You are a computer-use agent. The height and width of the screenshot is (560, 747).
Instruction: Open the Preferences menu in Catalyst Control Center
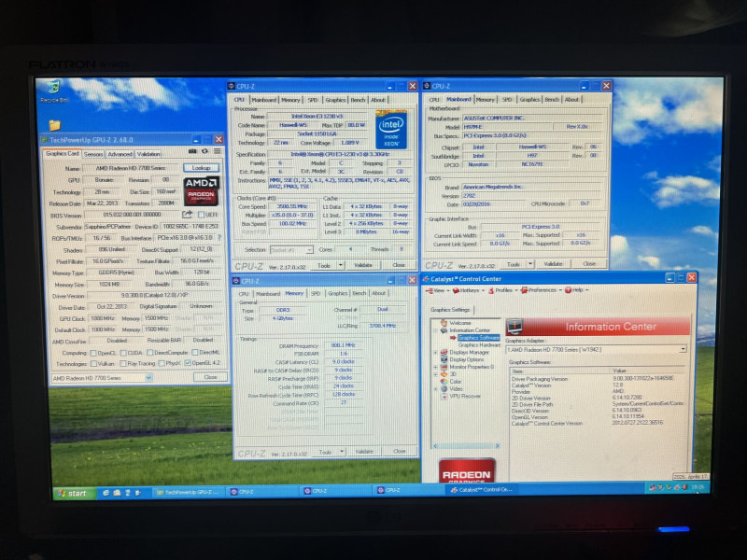point(542,290)
